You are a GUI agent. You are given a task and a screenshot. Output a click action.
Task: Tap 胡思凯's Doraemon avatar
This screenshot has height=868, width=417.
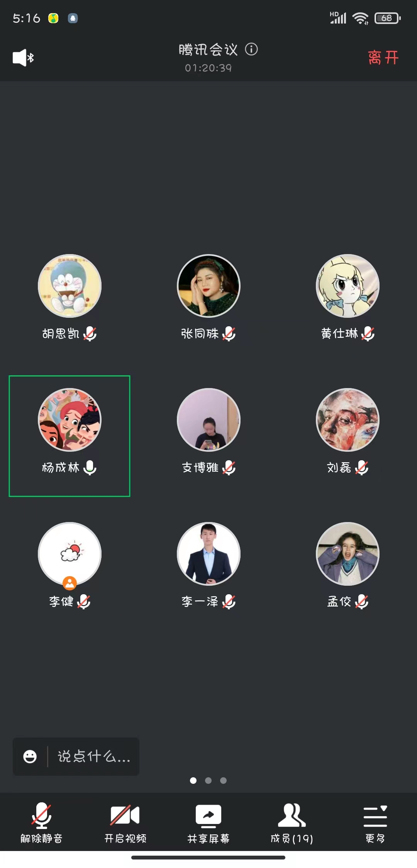coord(69,286)
